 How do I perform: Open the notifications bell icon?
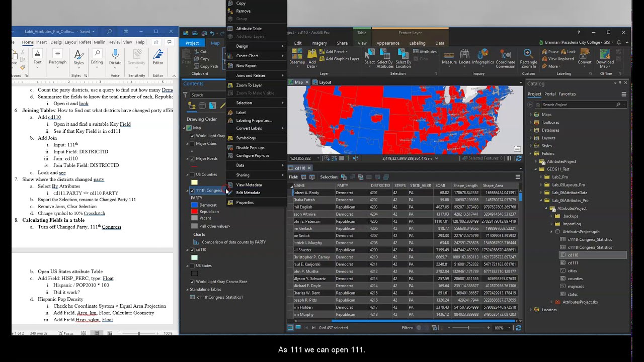point(619,43)
